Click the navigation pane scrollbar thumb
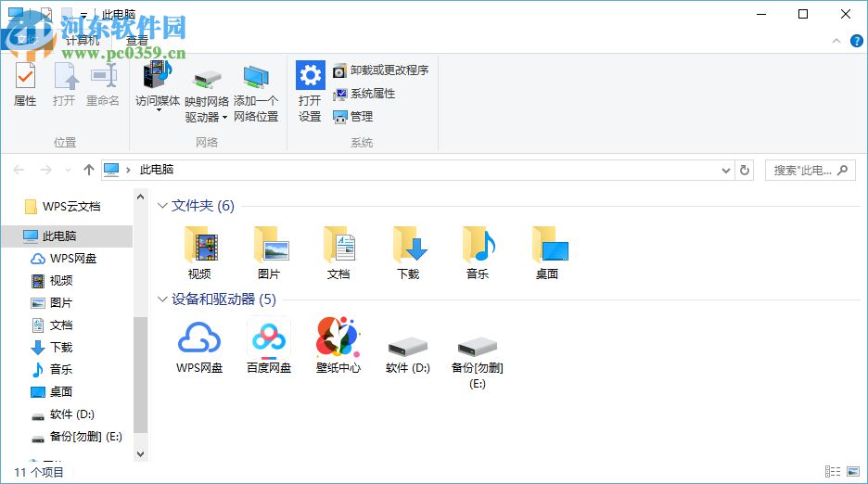This screenshot has width=868, height=484. click(141, 375)
